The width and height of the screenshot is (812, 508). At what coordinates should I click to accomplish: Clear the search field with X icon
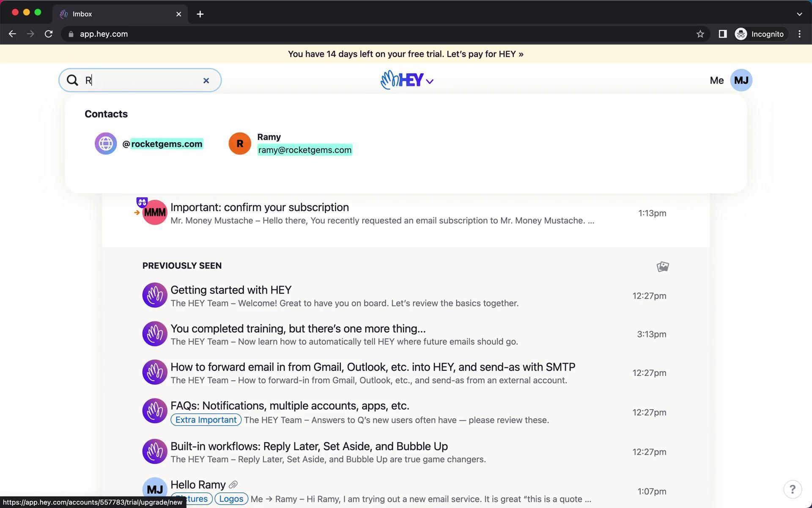point(206,80)
